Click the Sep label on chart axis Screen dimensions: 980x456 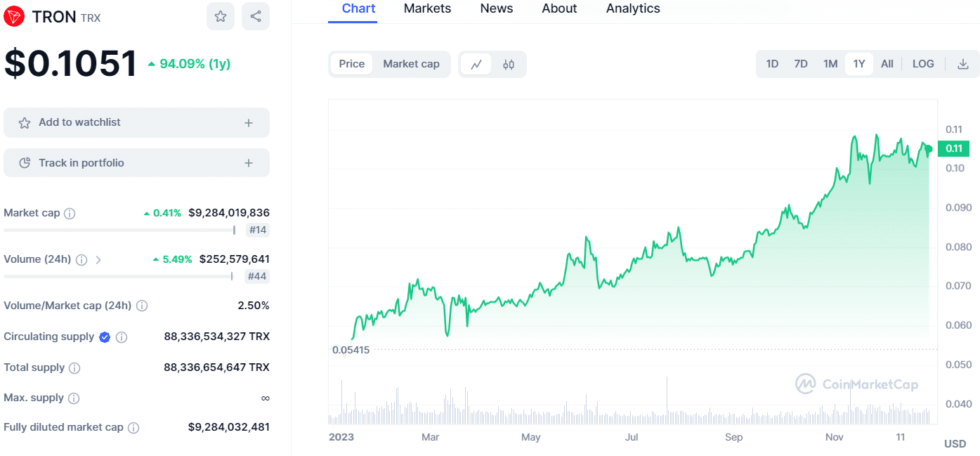click(x=733, y=438)
